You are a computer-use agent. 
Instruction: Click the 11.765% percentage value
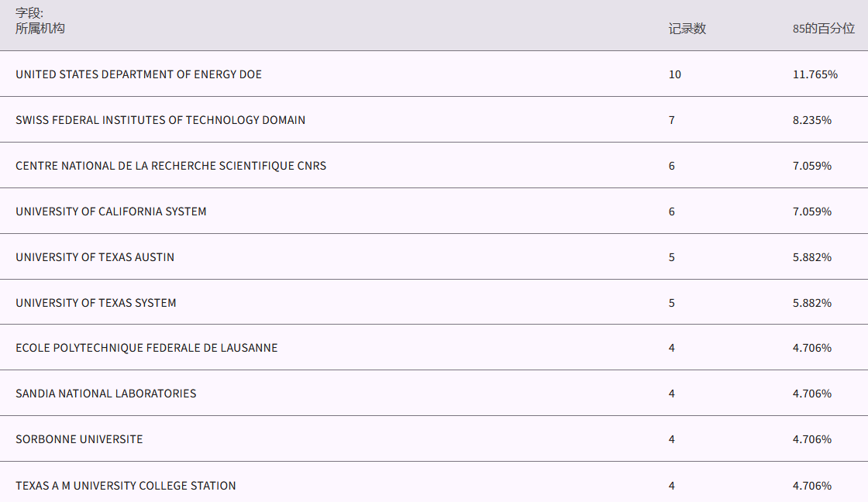[815, 74]
